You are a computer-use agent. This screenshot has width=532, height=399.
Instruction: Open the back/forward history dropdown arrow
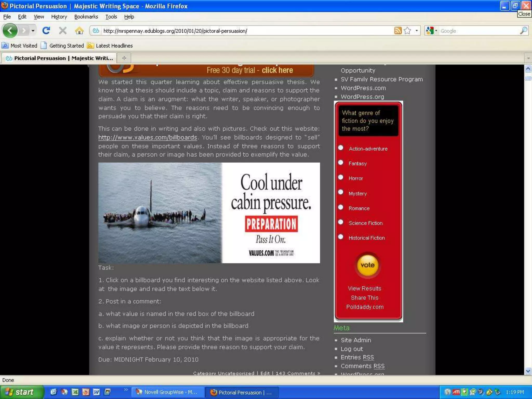tap(33, 31)
